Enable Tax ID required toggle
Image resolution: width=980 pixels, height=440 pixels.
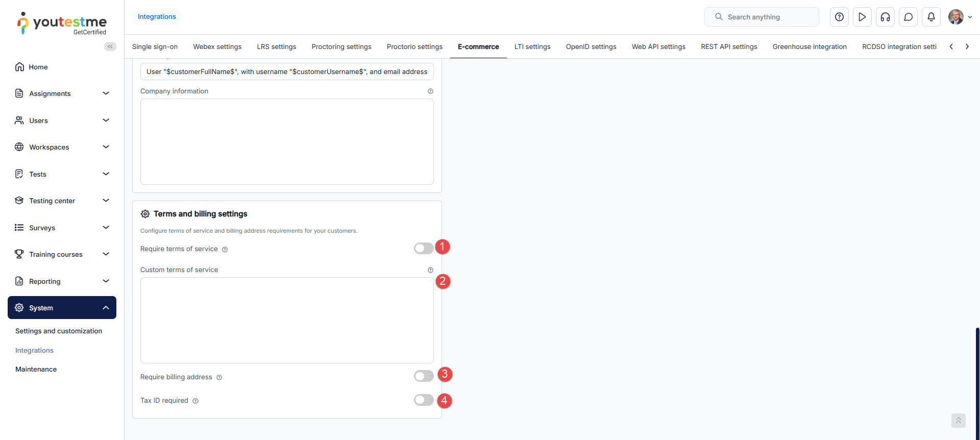click(424, 400)
